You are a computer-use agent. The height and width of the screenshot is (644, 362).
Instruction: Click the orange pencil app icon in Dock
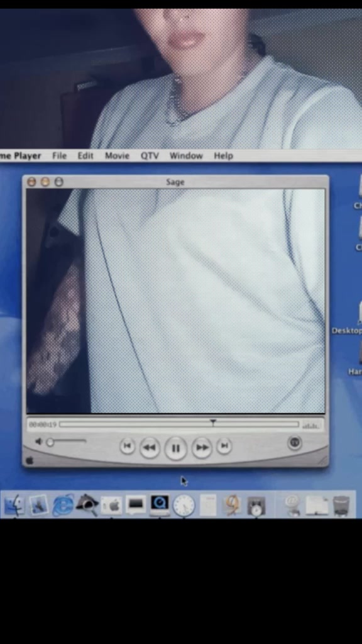(x=233, y=505)
